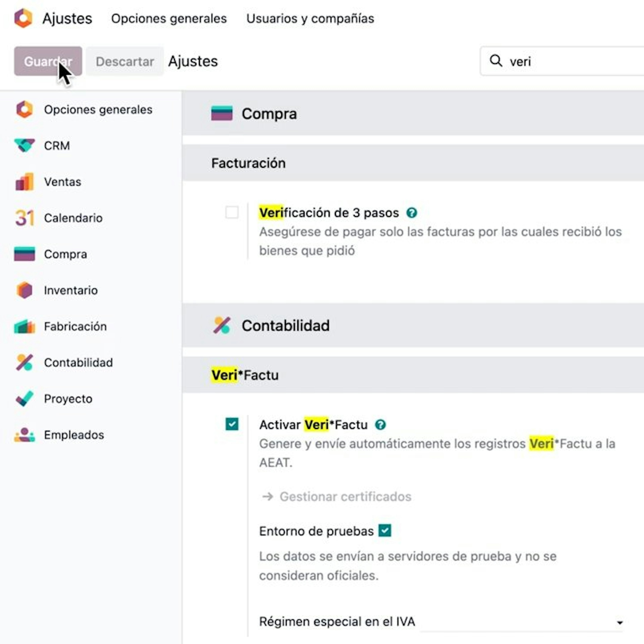Open the Empleados people icon
644x644 pixels.
click(24, 435)
